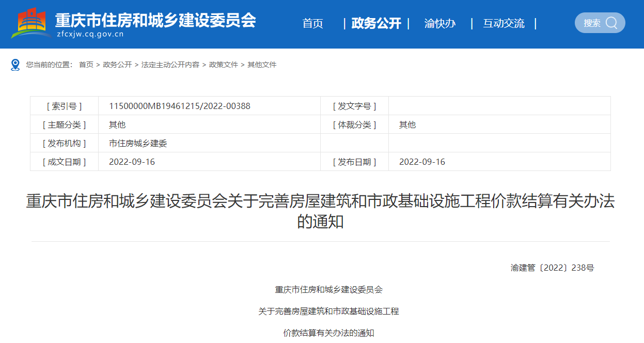Click body line 价款结算有关办法的通知
This screenshot has height=343, width=644.
coord(329,333)
